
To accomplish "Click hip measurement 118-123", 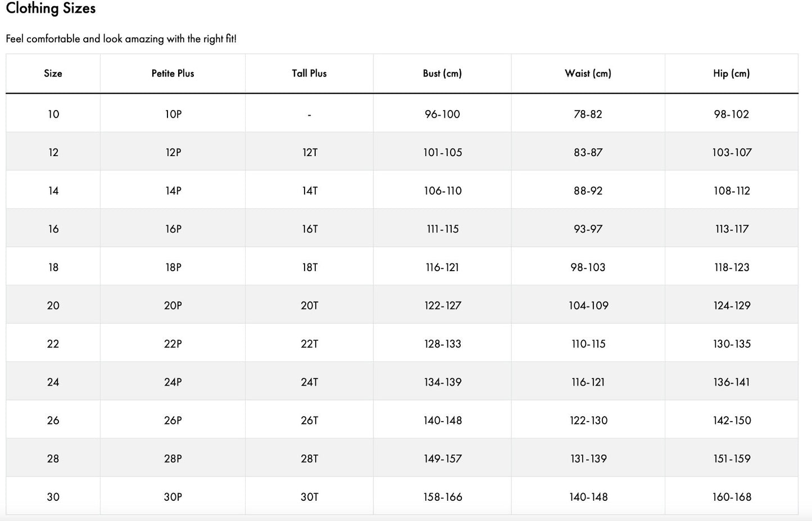I will (732, 267).
